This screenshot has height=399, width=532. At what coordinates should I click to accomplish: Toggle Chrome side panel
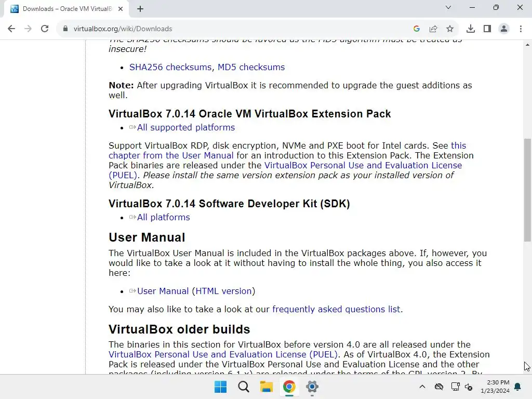[487, 29]
